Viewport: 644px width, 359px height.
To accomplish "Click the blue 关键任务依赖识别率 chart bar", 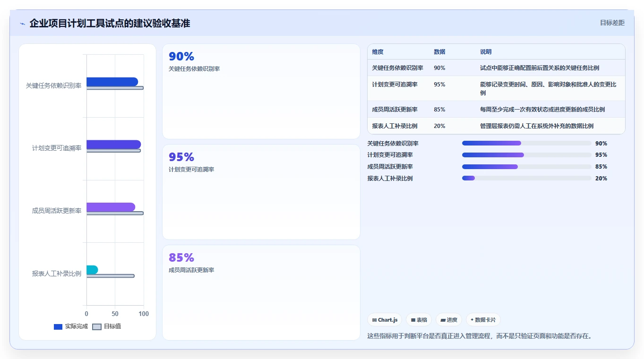I will pyautogui.click(x=112, y=82).
